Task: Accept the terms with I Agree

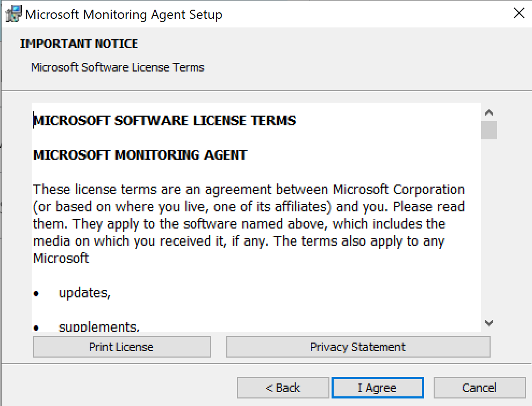Action: click(x=377, y=388)
